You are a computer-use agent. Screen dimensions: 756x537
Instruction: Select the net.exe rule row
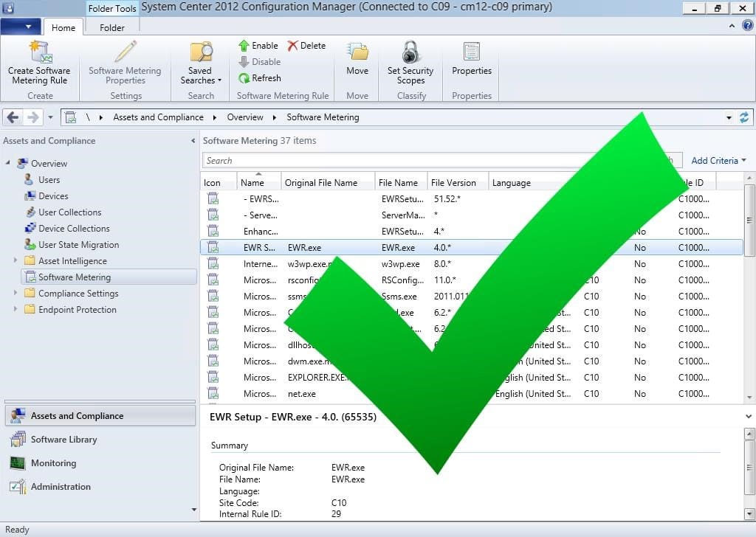472,393
